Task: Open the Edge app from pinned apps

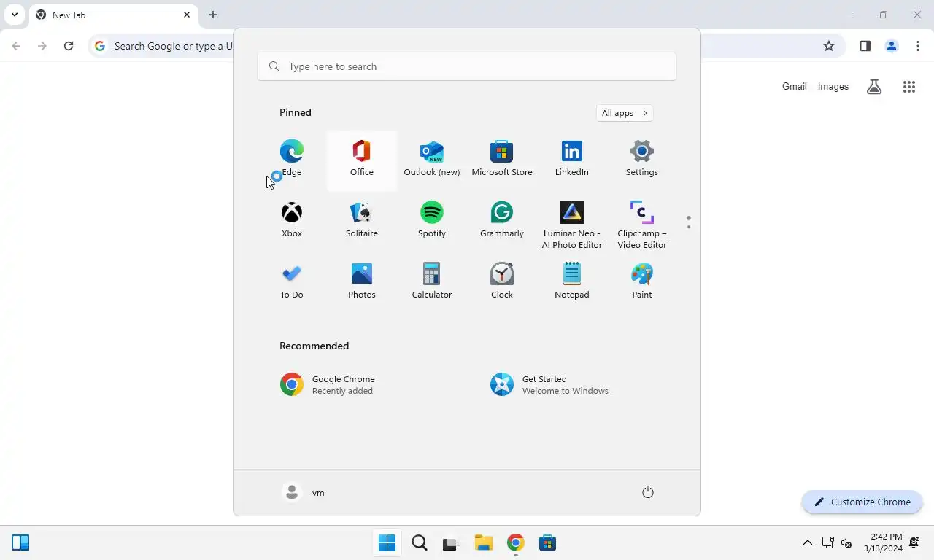Action: [x=291, y=159]
